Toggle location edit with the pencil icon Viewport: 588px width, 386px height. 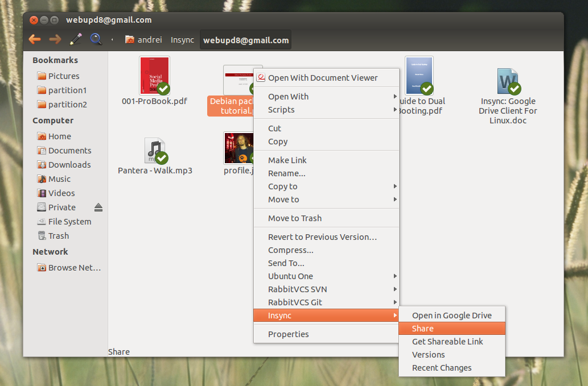(76, 39)
